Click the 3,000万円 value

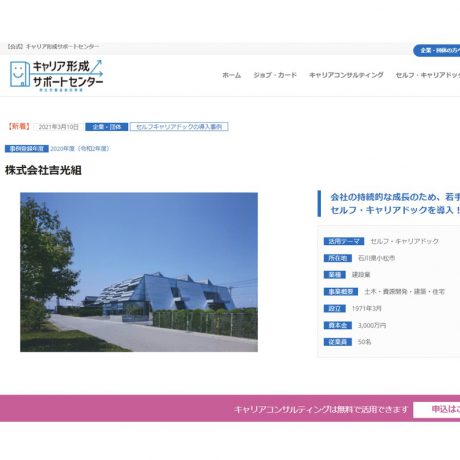(x=372, y=325)
